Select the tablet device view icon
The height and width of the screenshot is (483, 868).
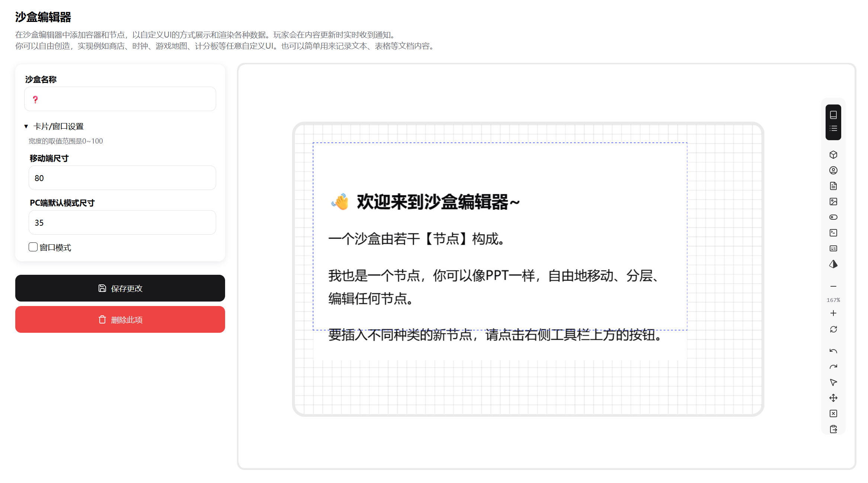click(833, 115)
